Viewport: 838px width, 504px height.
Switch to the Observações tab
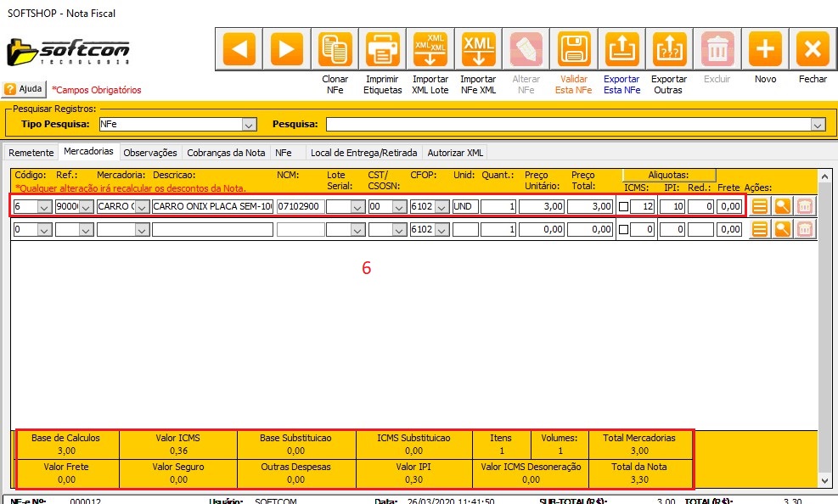click(x=149, y=153)
